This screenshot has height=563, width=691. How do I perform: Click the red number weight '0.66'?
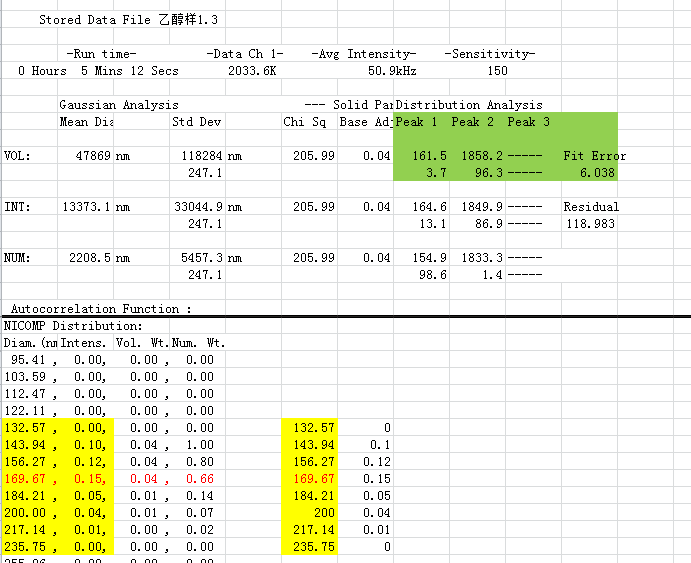coord(200,479)
